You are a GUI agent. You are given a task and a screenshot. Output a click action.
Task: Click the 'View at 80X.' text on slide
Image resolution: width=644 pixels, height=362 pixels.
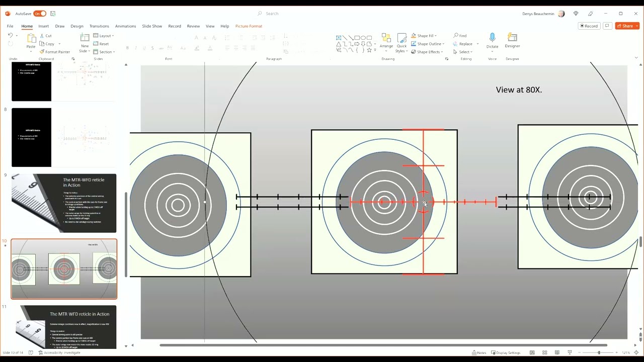click(519, 89)
